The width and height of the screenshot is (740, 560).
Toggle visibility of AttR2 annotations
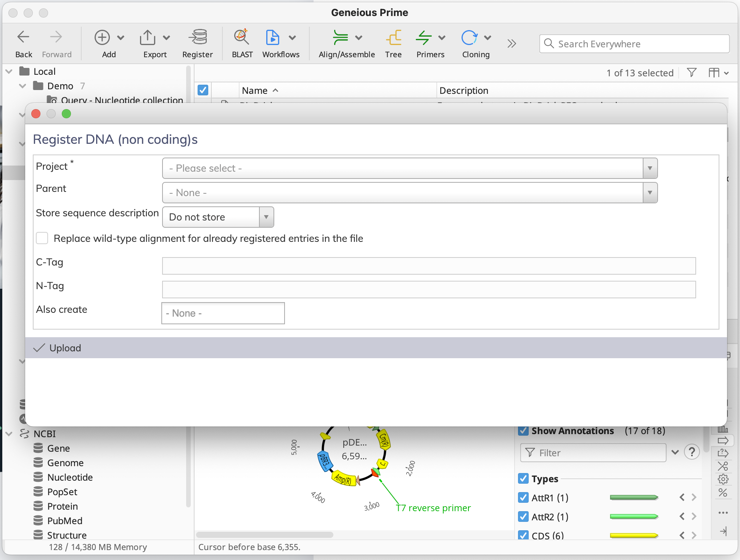tap(523, 517)
